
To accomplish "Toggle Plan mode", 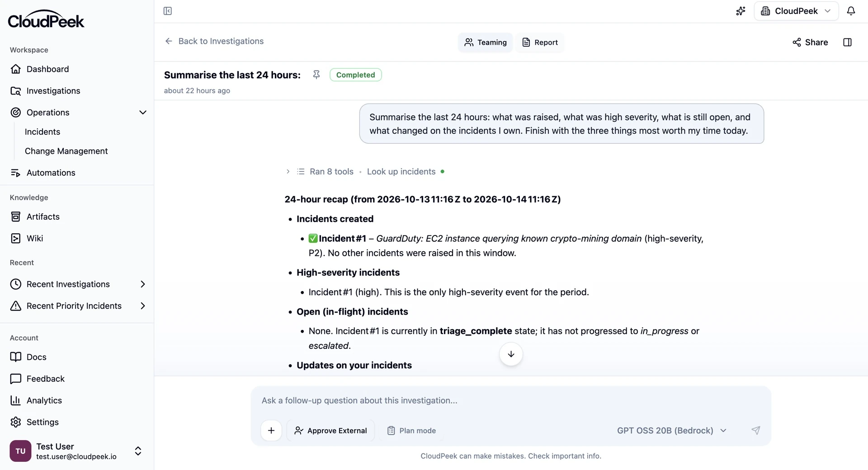I will pos(411,430).
